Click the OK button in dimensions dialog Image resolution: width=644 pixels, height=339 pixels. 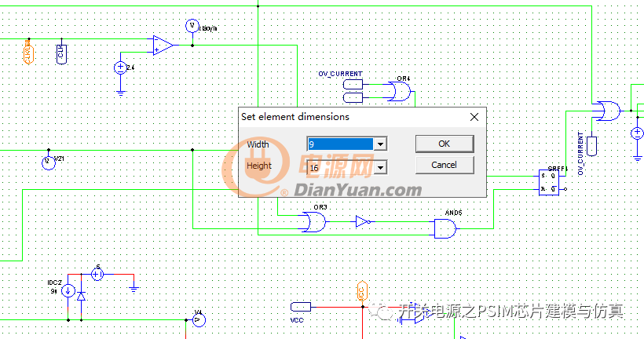click(x=445, y=144)
